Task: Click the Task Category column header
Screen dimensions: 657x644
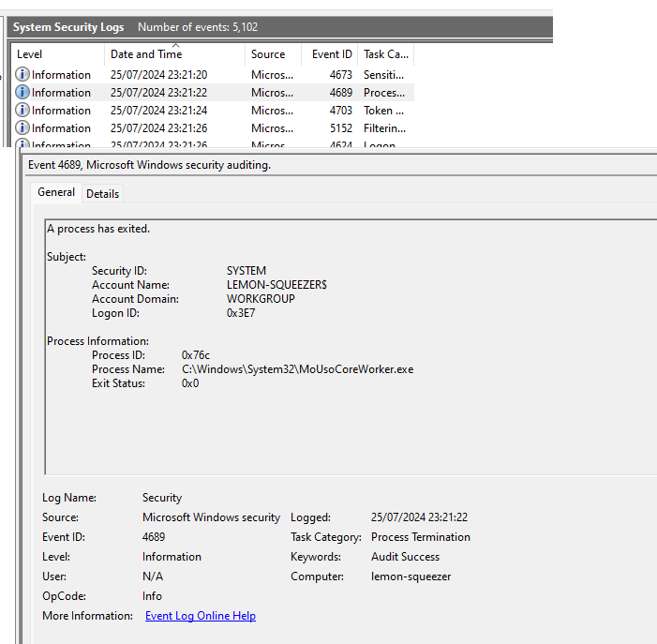Action: click(x=385, y=54)
